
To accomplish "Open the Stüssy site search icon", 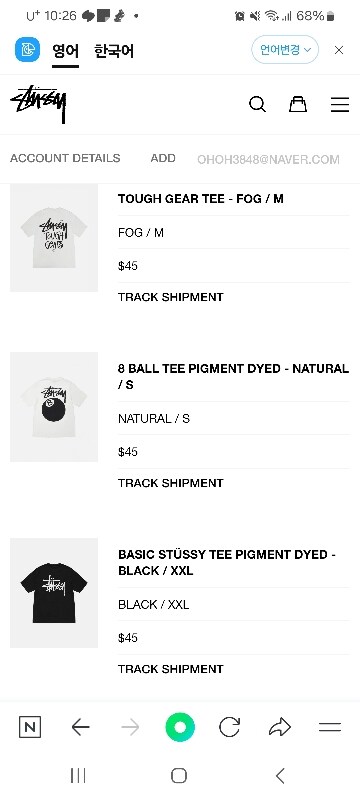I will pyautogui.click(x=257, y=105).
